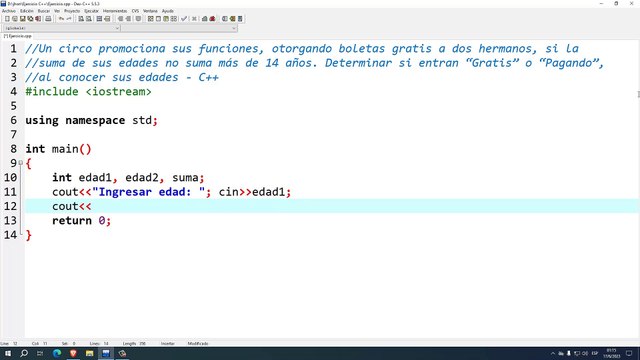Screen dimensions: 640x360
Task: Click the Insertar indicator in status bar
Action: pos(168,344)
